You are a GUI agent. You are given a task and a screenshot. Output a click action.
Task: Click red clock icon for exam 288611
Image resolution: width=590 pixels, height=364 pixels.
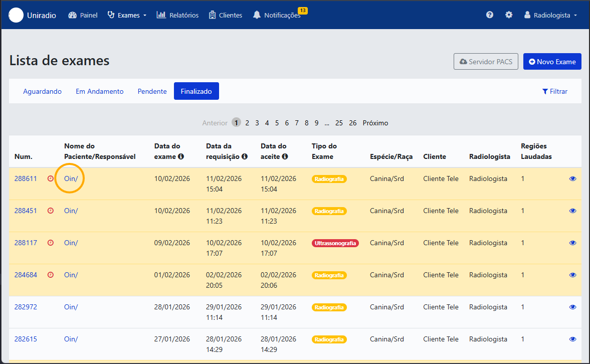point(51,178)
